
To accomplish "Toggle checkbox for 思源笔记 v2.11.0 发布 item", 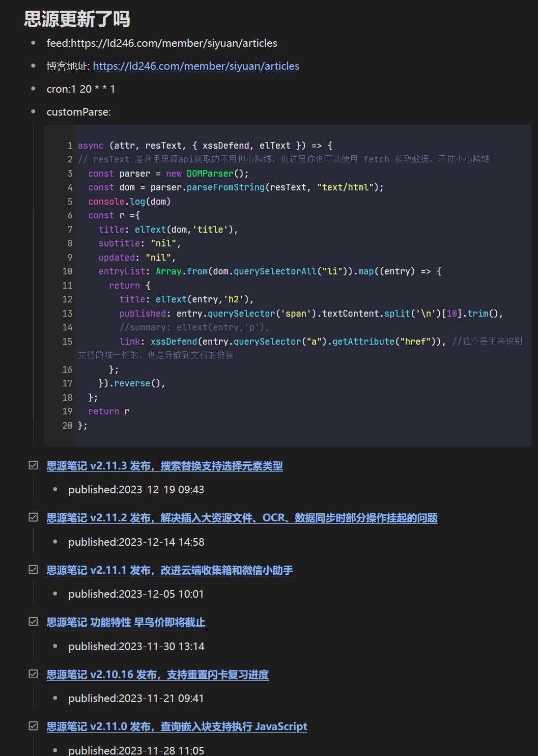I will (33, 726).
